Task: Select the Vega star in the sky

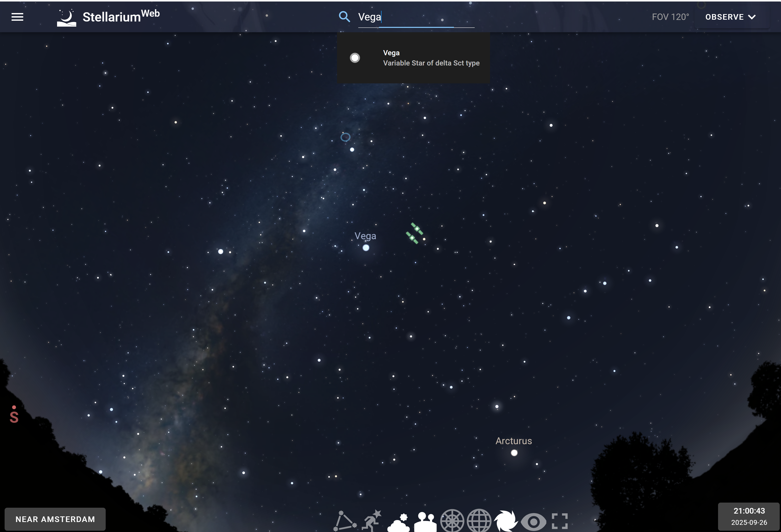Action: (366, 248)
